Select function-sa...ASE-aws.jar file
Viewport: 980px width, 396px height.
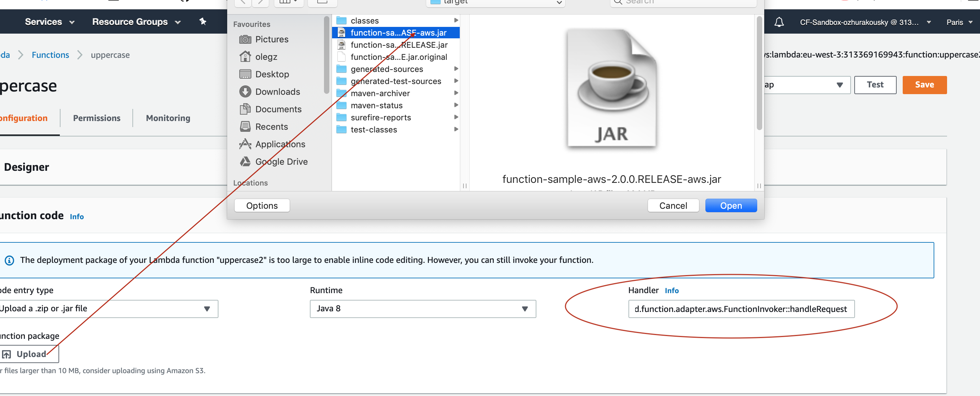[x=398, y=32]
